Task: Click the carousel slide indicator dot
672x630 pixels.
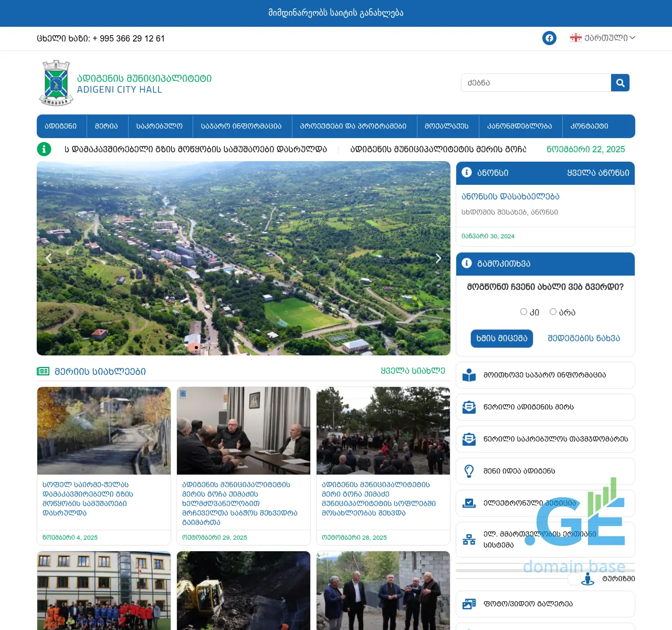Action: 196,347
